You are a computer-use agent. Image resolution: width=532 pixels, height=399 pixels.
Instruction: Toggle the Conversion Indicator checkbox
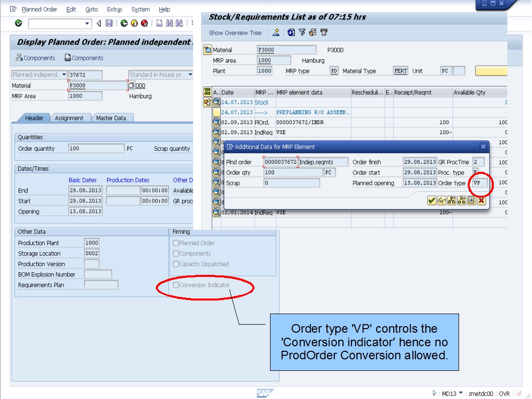176,284
